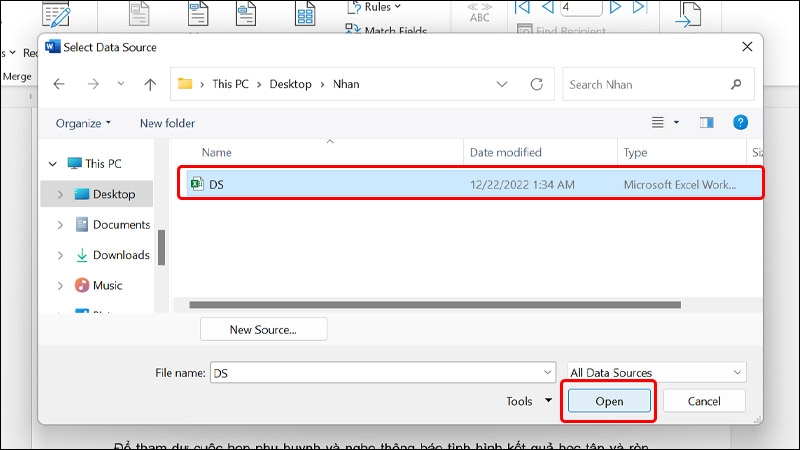Open recent locations dropdown chevron
This screenshot has width=800, height=450.
click(x=121, y=84)
